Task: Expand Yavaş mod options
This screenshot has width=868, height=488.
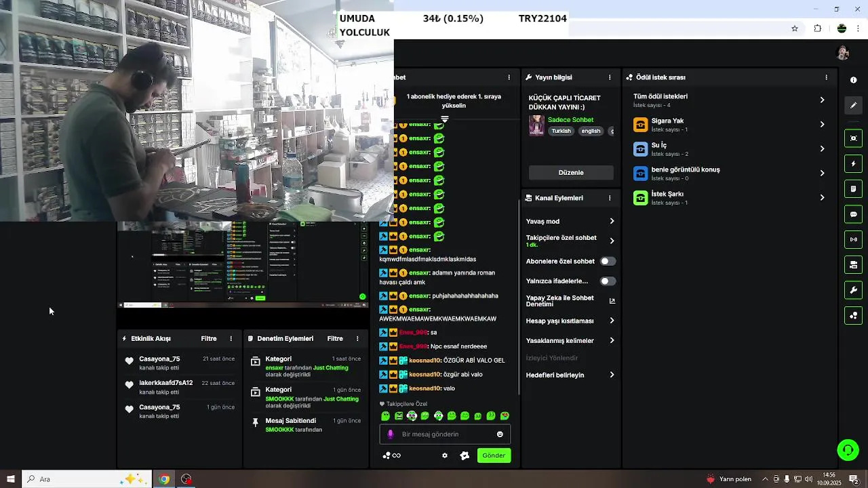Action: tap(612, 221)
